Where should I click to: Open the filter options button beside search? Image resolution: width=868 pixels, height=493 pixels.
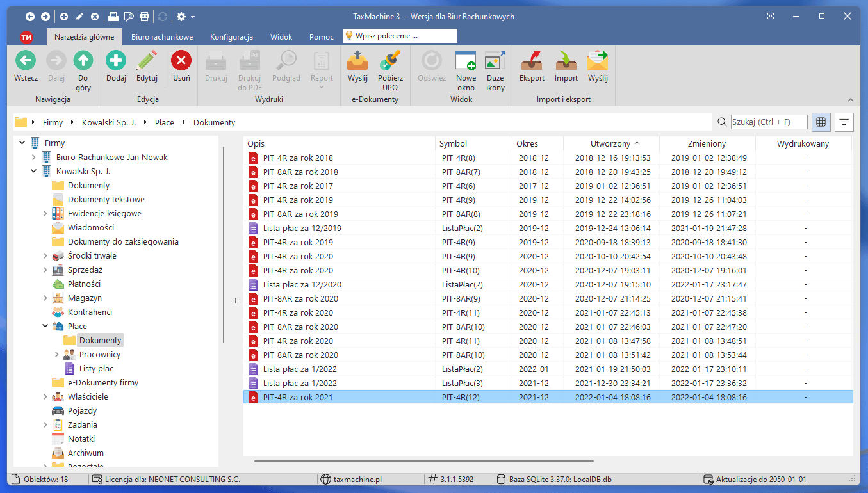point(844,122)
